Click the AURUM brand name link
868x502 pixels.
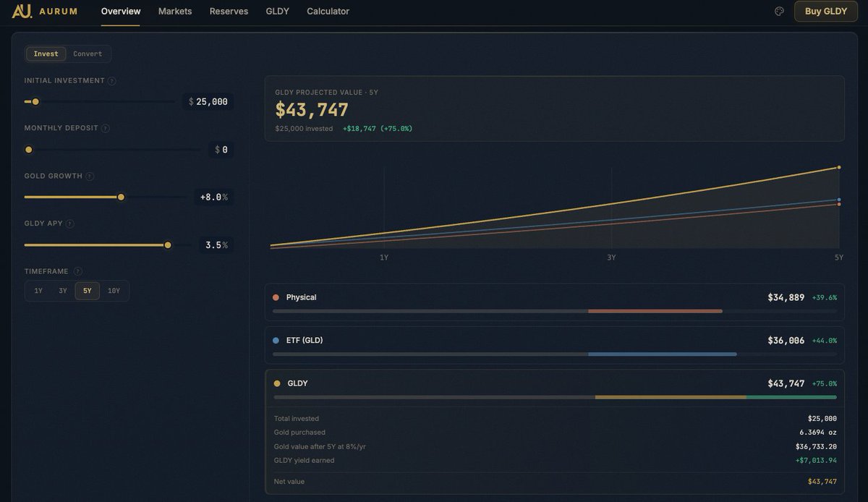coord(59,12)
